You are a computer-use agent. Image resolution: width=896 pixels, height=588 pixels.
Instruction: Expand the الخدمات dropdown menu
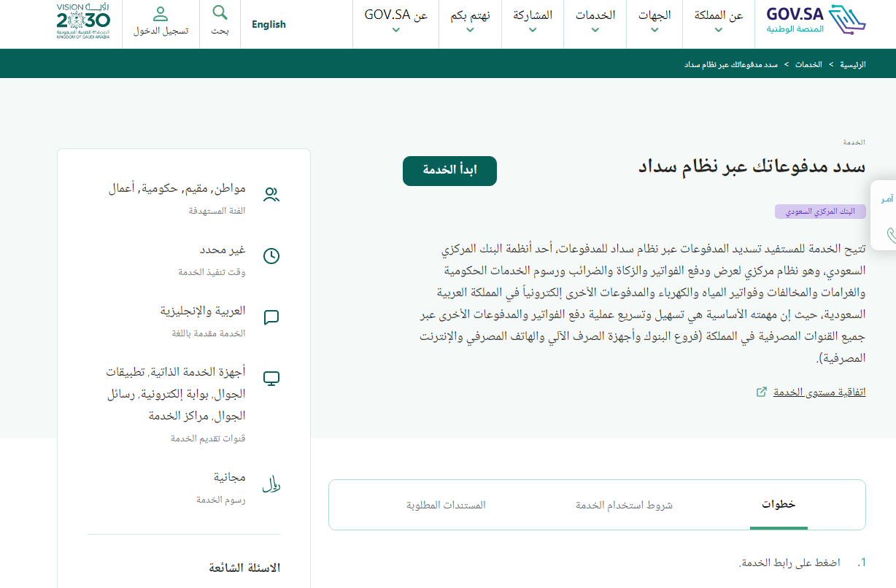pos(595,21)
